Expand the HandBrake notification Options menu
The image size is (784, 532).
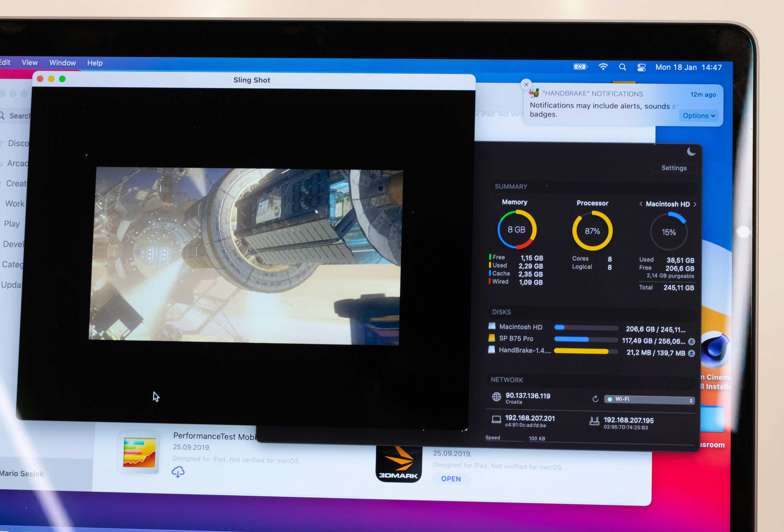tap(699, 116)
